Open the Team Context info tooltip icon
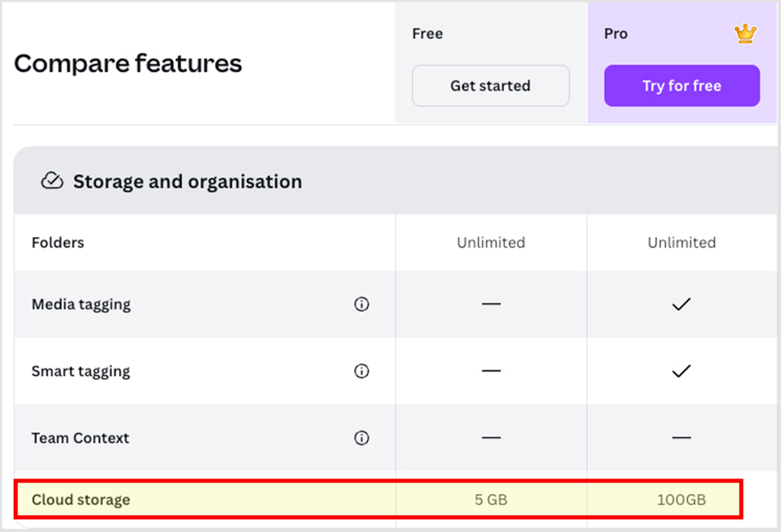Image resolution: width=781 pixels, height=532 pixels. tap(362, 437)
